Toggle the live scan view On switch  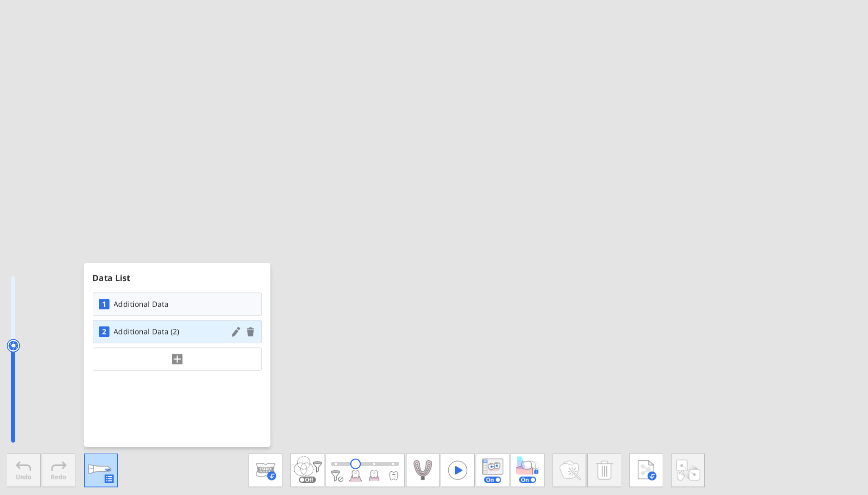[x=492, y=480]
